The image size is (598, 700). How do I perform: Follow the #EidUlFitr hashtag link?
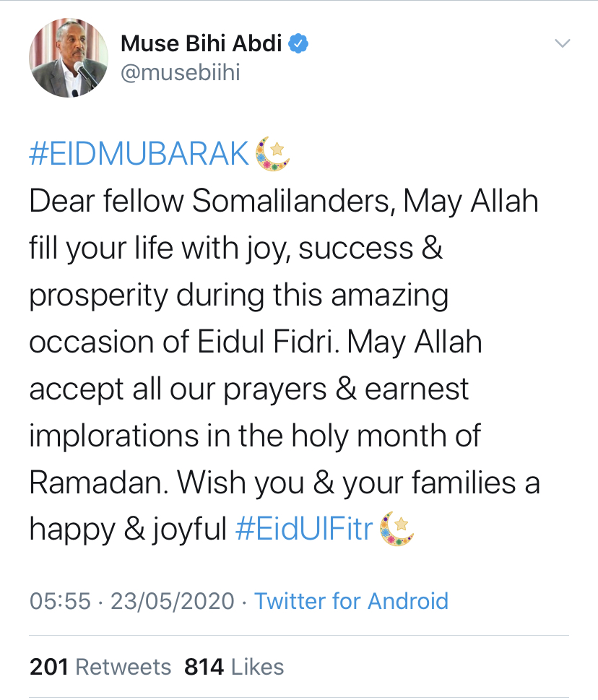304,530
